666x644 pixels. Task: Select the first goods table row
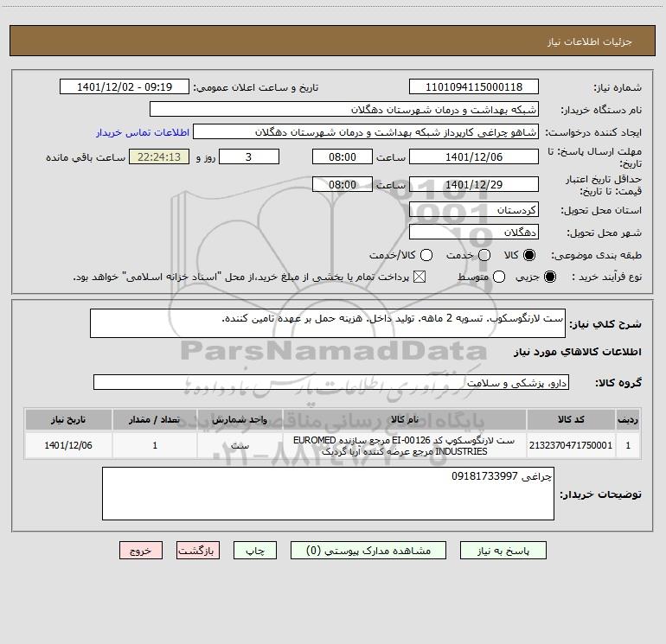(x=333, y=445)
